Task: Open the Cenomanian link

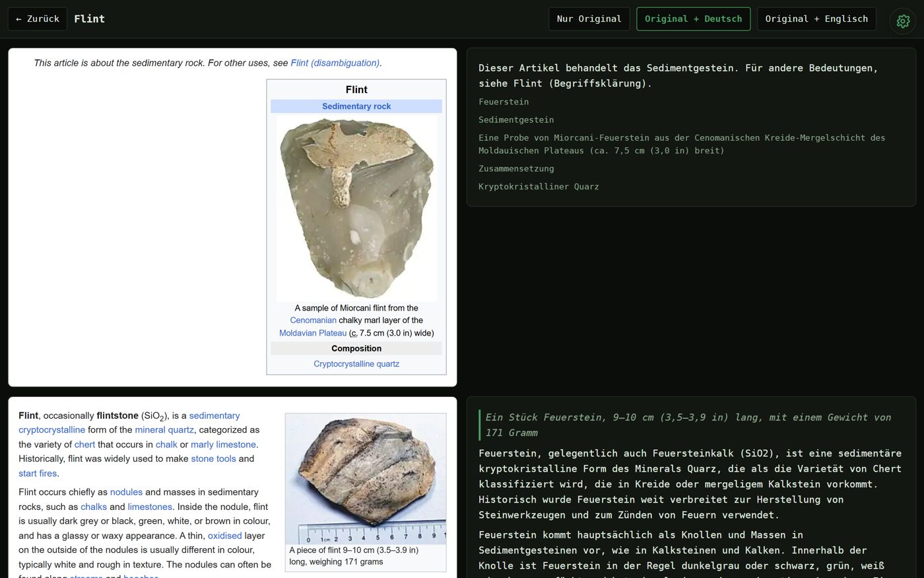Action: (x=313, y=320)
